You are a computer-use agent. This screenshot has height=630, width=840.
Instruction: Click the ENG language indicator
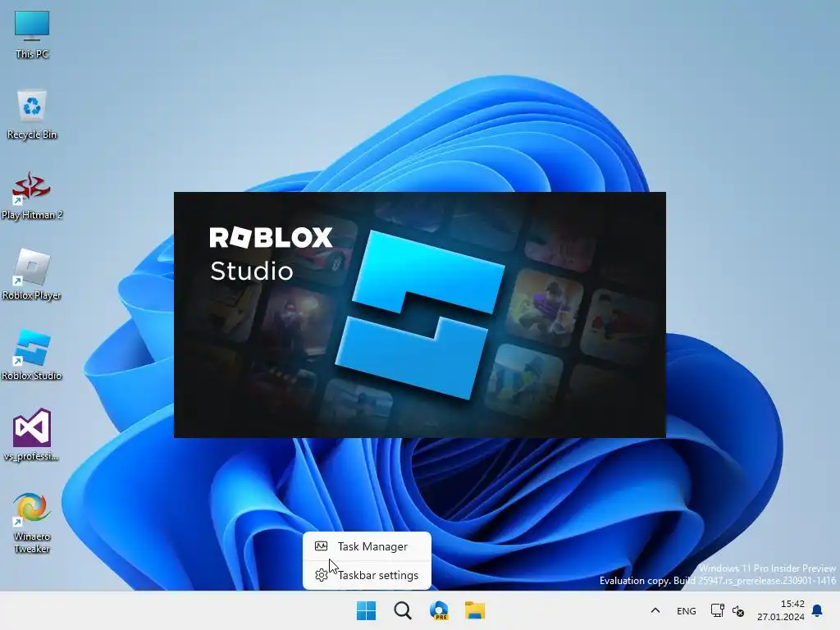(x=687, y=610)
